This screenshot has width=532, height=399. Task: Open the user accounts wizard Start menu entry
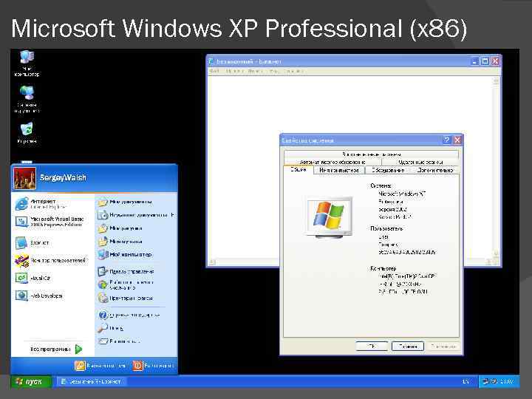tap(51, 260)
